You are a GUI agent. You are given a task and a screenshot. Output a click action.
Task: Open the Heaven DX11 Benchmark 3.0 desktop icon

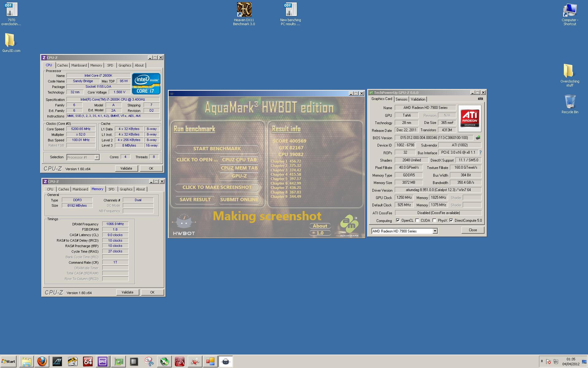244,14
